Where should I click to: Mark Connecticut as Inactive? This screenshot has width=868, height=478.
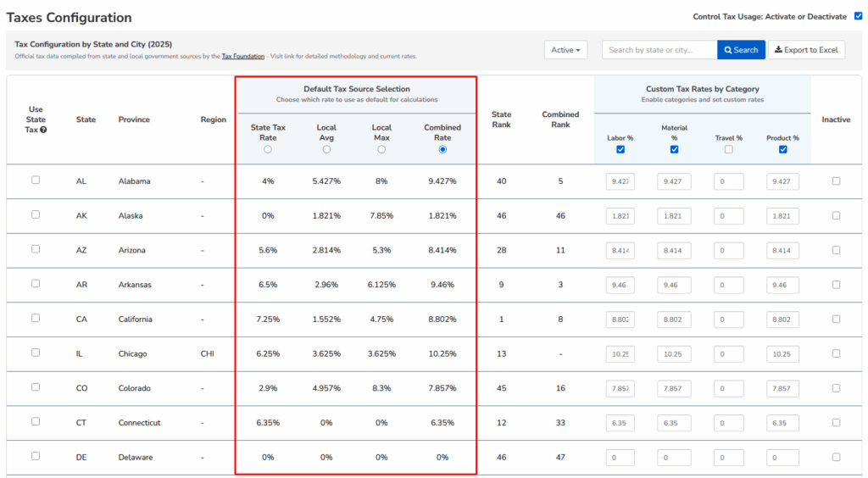[836, 423]
